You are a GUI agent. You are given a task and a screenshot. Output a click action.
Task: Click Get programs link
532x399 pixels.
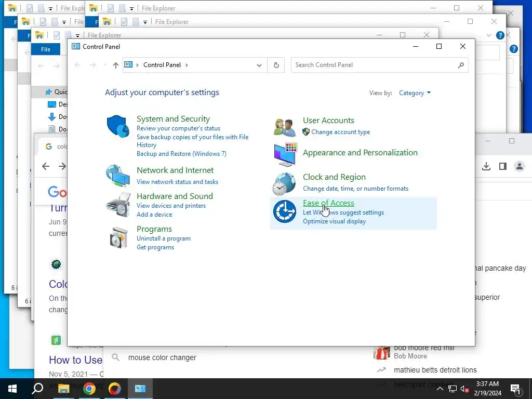point(155,247)
